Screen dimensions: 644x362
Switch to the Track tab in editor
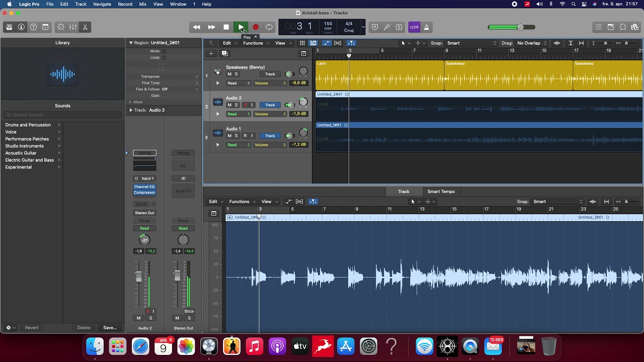click(x=404, y=192)
